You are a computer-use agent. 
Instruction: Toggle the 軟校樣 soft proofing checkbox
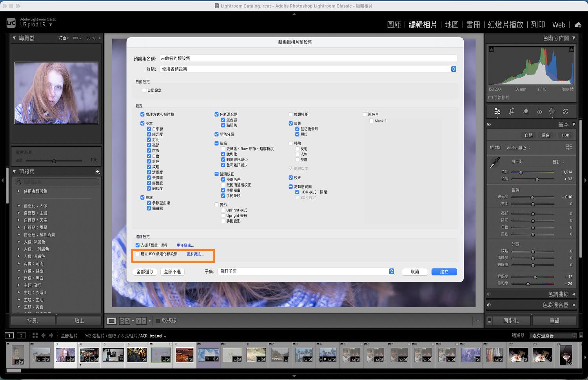(x=158, y=321)
